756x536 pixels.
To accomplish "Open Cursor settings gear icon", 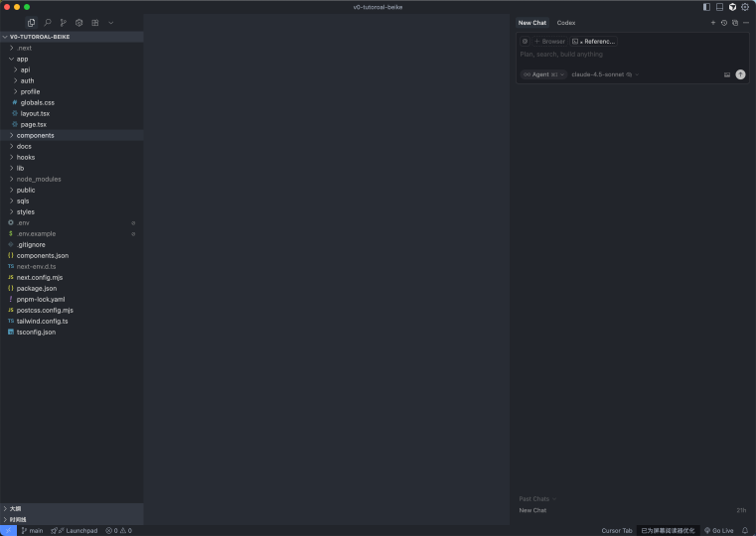I will [x=745, y=7].
